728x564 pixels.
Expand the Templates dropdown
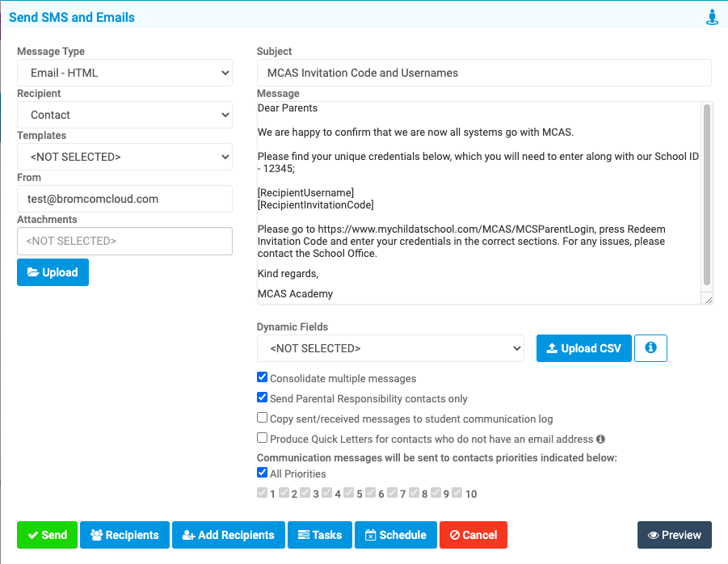125,157
